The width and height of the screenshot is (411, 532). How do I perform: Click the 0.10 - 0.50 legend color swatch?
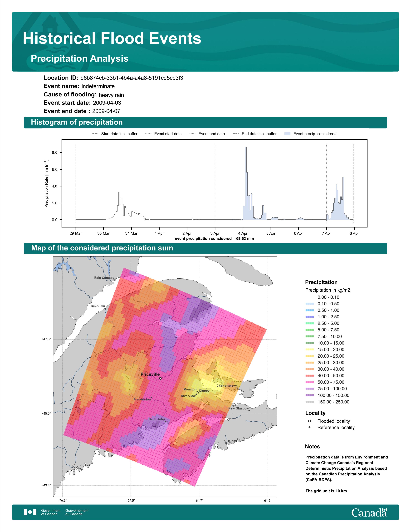(309, 304)
